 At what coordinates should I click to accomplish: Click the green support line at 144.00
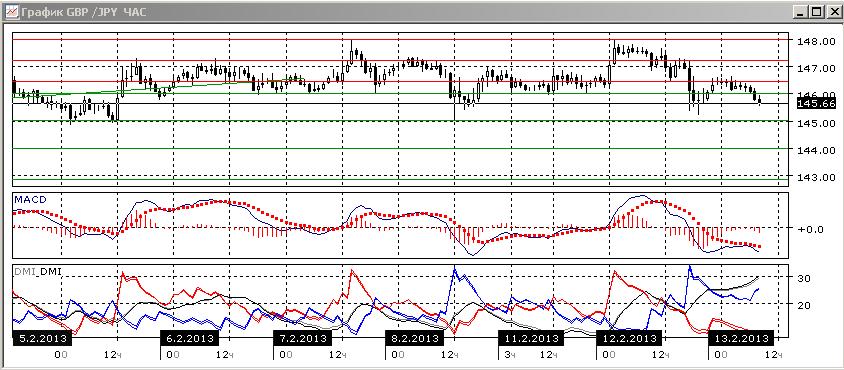pos(399,148)
